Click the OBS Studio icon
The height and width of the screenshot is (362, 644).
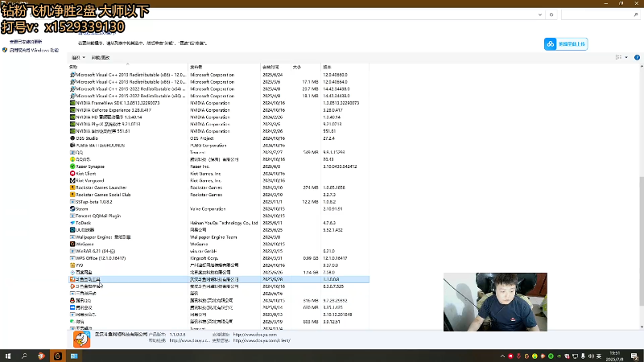(72, 138)
